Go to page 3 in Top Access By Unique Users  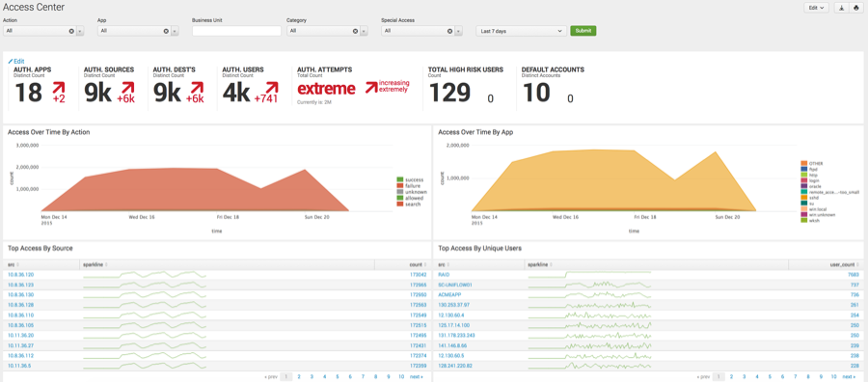point(744,376)
